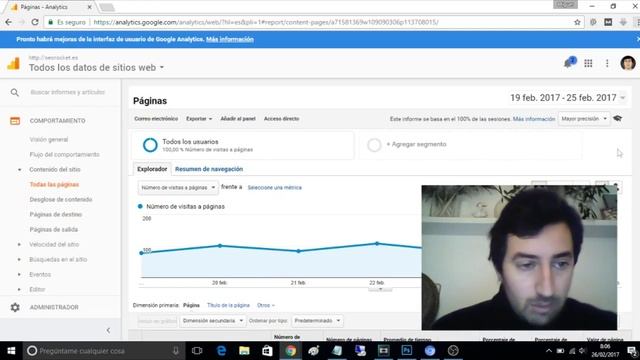The width and height of the screenshot is (640, 360).
Task: Click the 22 feb data point on chart
Action: (x=377, y=244)
